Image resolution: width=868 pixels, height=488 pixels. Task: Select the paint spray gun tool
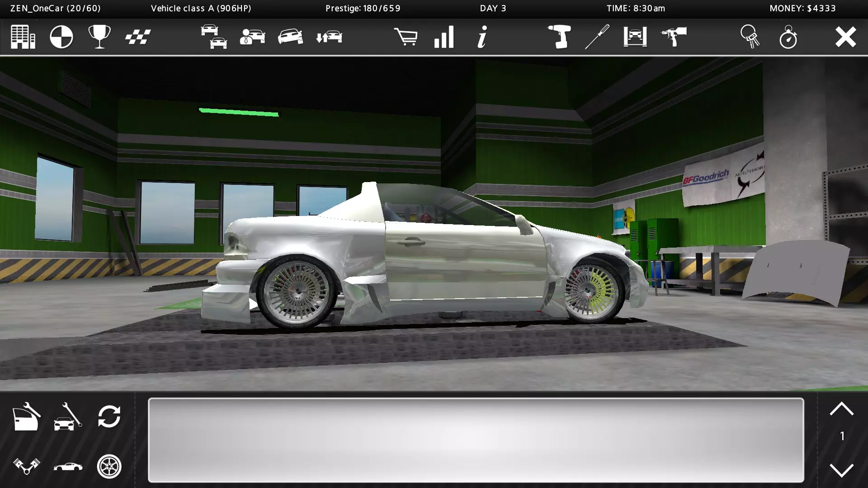pyautogui.click(x=674, y=37)
